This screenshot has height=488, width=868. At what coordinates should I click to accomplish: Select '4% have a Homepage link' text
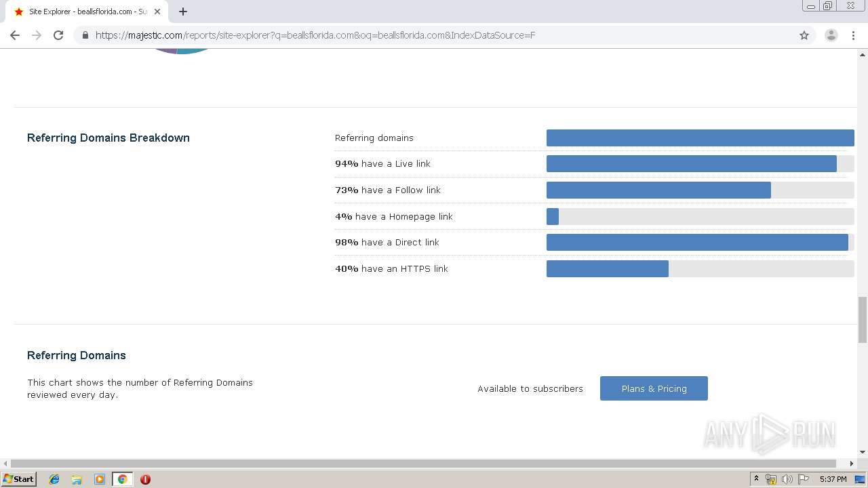(394, 216)
